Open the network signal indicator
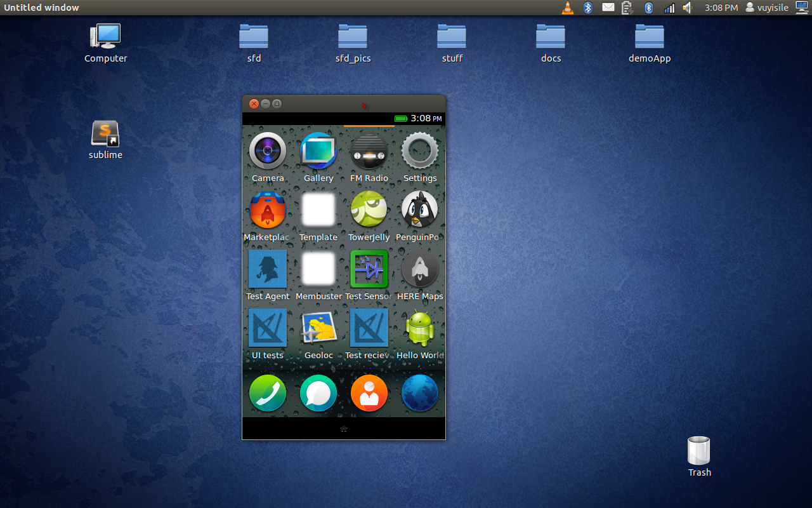 coord(669,8)
